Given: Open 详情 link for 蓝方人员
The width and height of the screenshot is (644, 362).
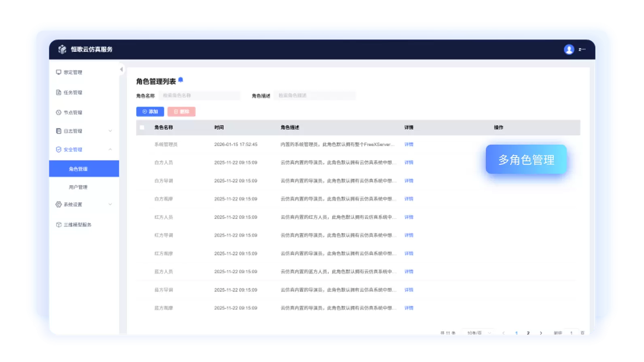Looking at the screenshot, I should [x=409, y=271].
